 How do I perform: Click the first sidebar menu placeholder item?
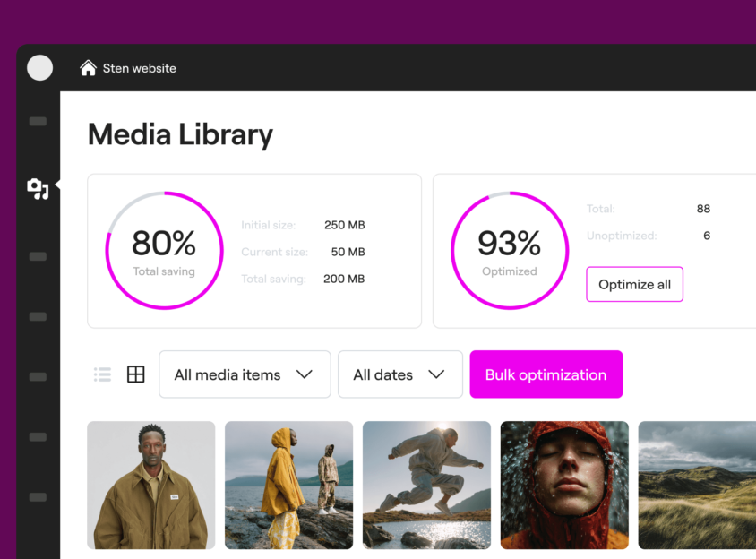[x=38, y=121]
